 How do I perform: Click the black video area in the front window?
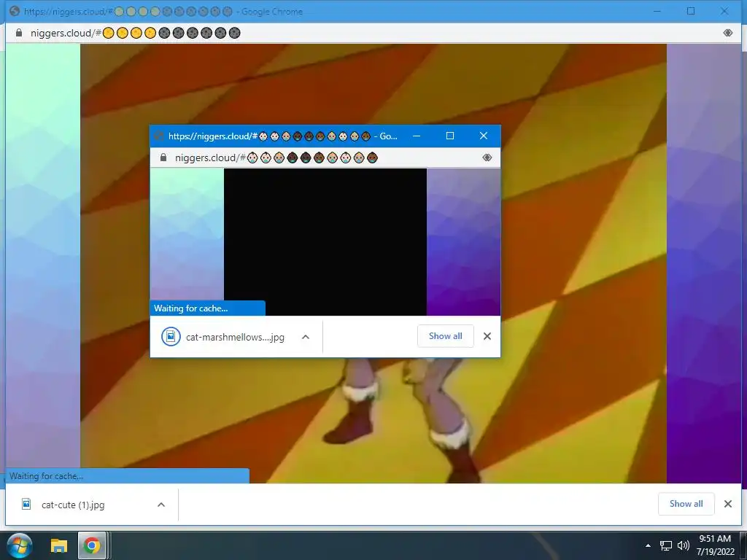325,242
